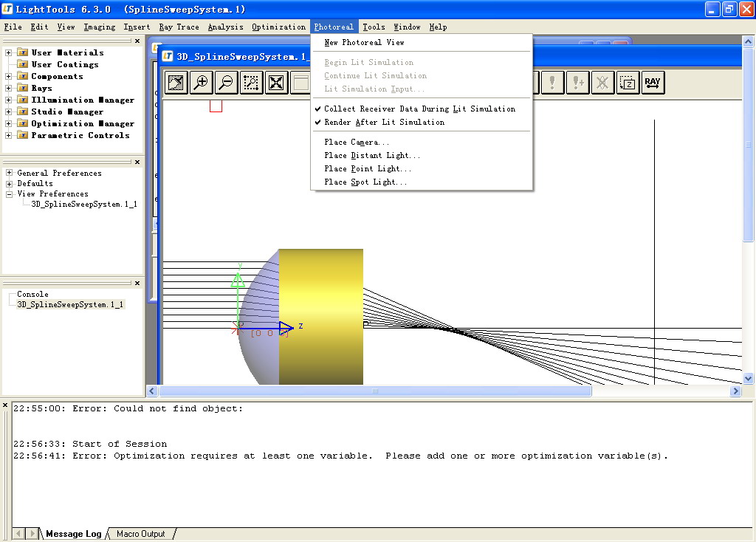Toggle Collect Receiver Data During Lit Simulation
The width and height of the screenshot is (756, 542).
point(419,109)
